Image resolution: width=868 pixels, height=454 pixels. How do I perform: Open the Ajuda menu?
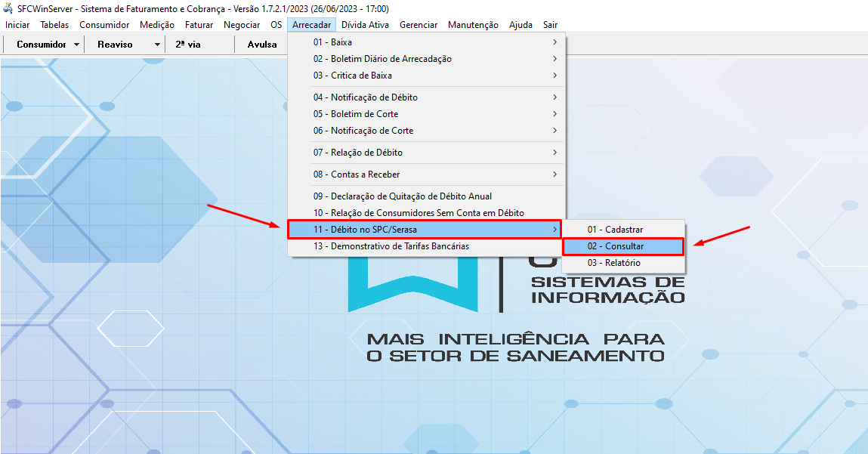520,25
